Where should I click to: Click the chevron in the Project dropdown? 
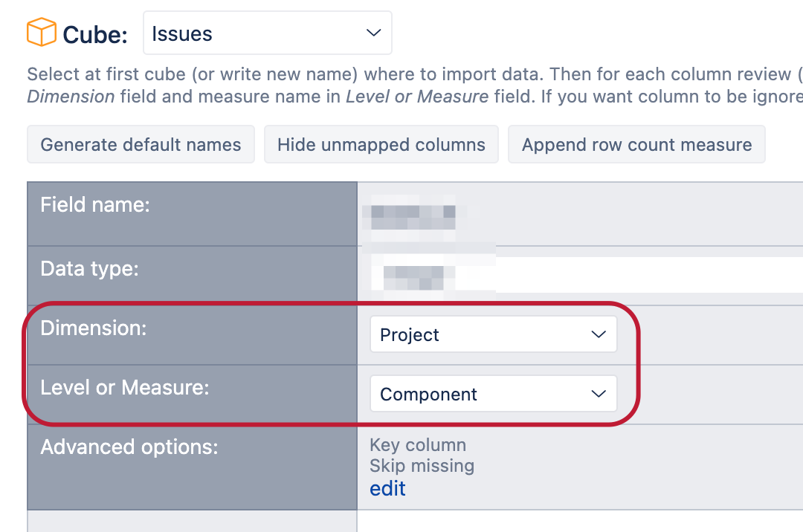click(x=598, y=334)
